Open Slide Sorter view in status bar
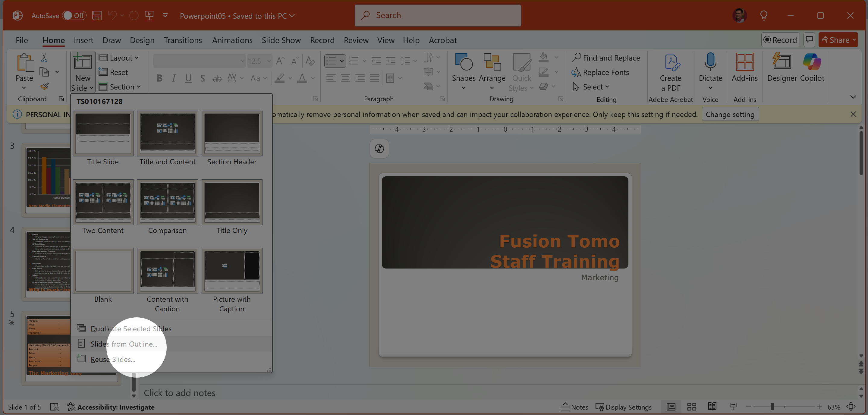This screenshot has height=415, width=868. 691,407
